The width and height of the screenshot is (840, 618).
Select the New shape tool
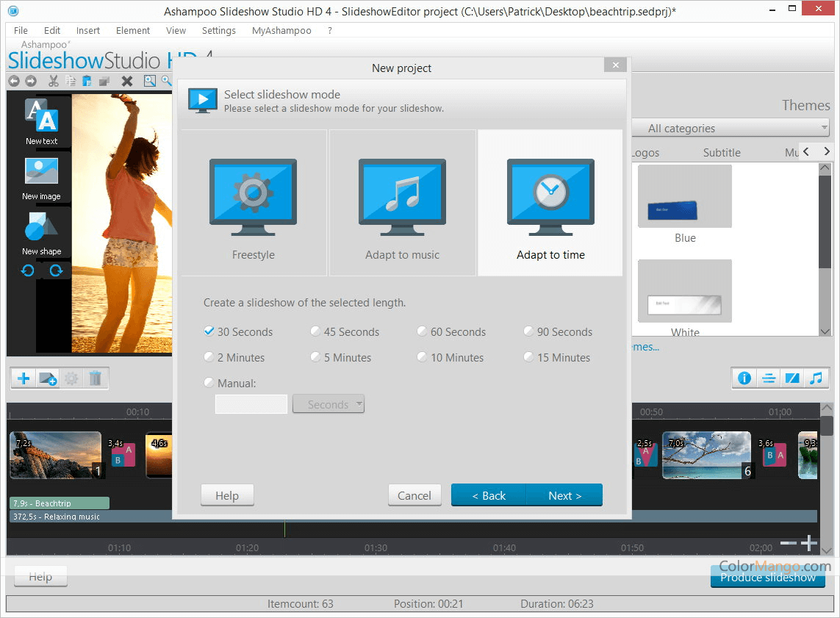40,231
